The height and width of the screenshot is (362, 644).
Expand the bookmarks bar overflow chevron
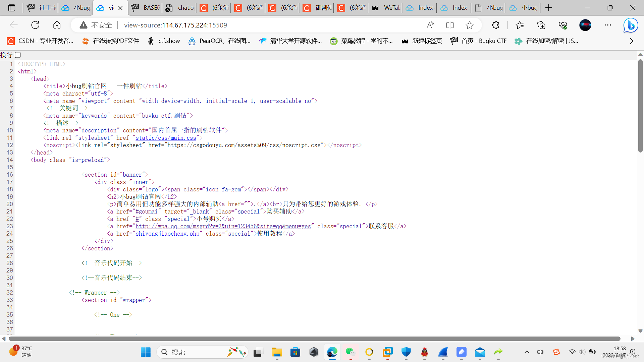(632, 41)
